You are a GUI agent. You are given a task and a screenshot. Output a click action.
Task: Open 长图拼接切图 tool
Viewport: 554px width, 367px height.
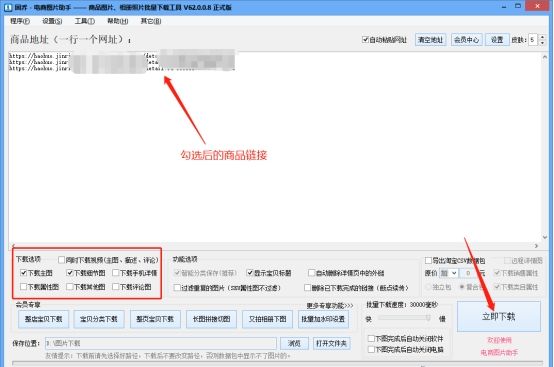pos(211,319)
